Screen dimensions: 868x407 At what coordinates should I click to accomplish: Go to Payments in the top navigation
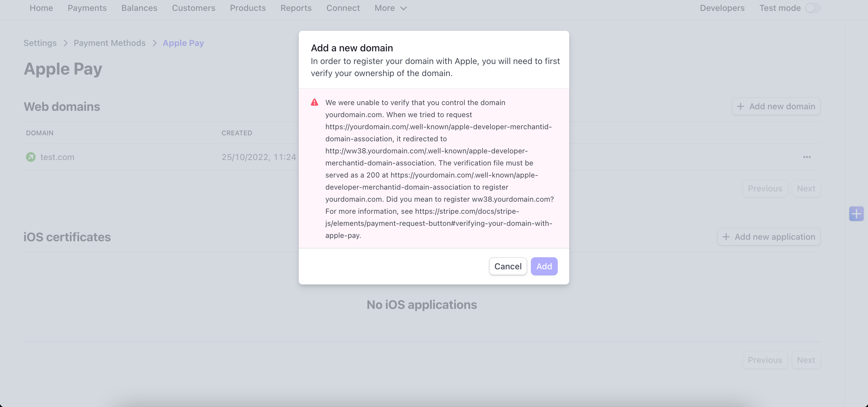coord(87,8)
